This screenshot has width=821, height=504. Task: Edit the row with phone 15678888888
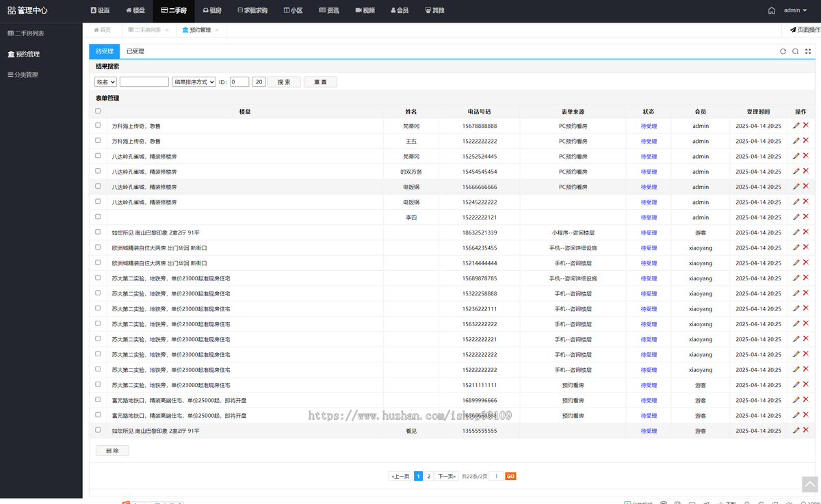796,125
